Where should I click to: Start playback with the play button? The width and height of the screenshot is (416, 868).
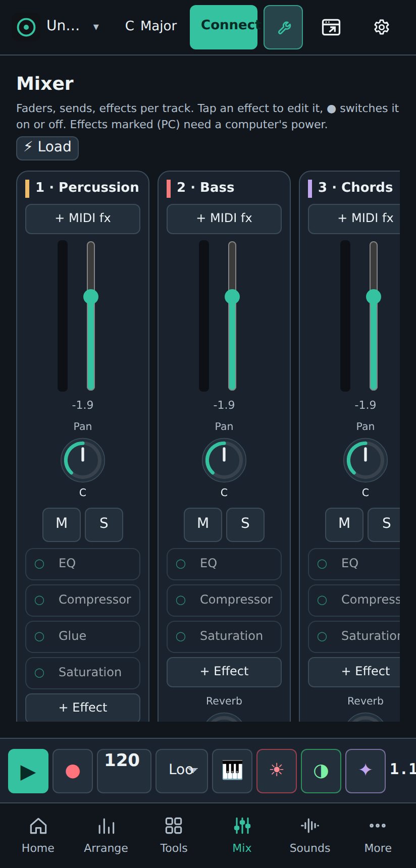28,771
